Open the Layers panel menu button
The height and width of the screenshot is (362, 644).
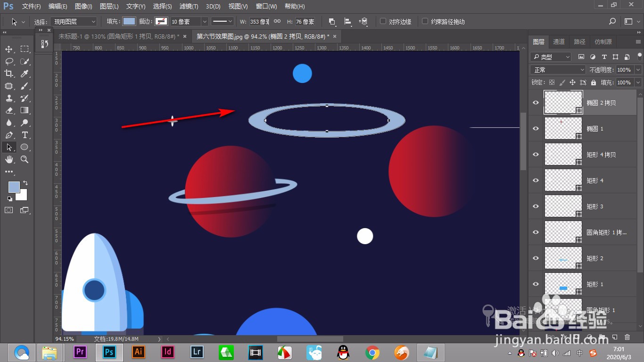point(639,41)
